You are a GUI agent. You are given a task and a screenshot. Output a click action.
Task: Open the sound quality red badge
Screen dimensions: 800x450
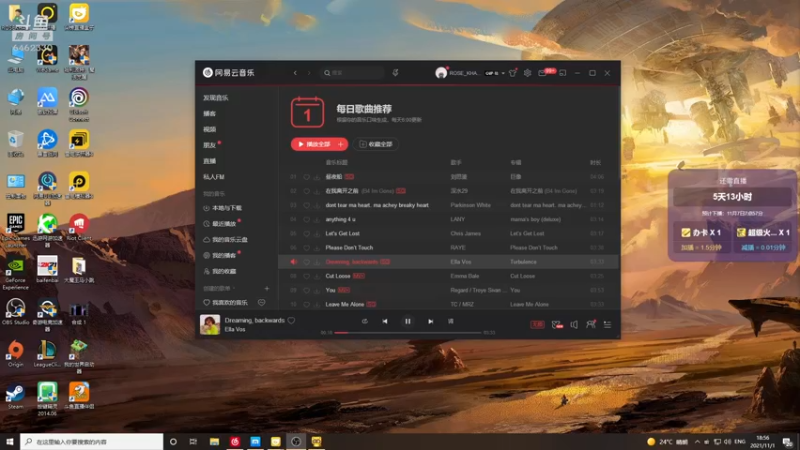(x=537, y=324)
